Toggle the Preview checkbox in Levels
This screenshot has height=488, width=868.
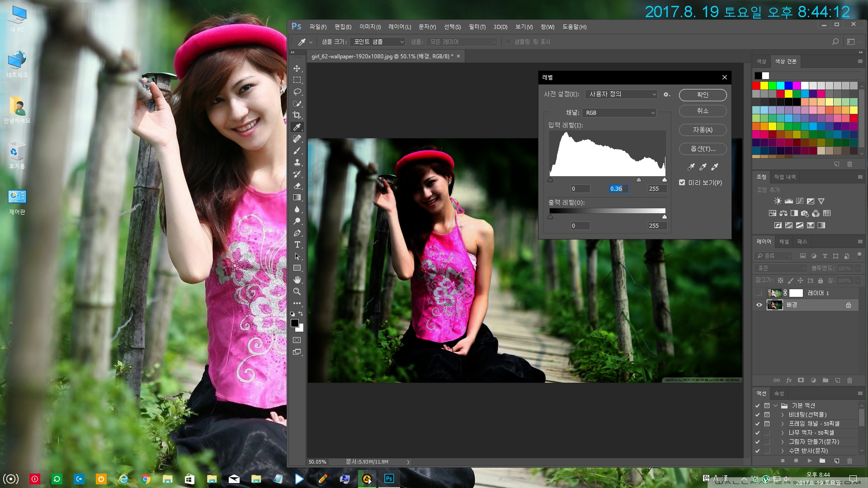coord(682,183)
